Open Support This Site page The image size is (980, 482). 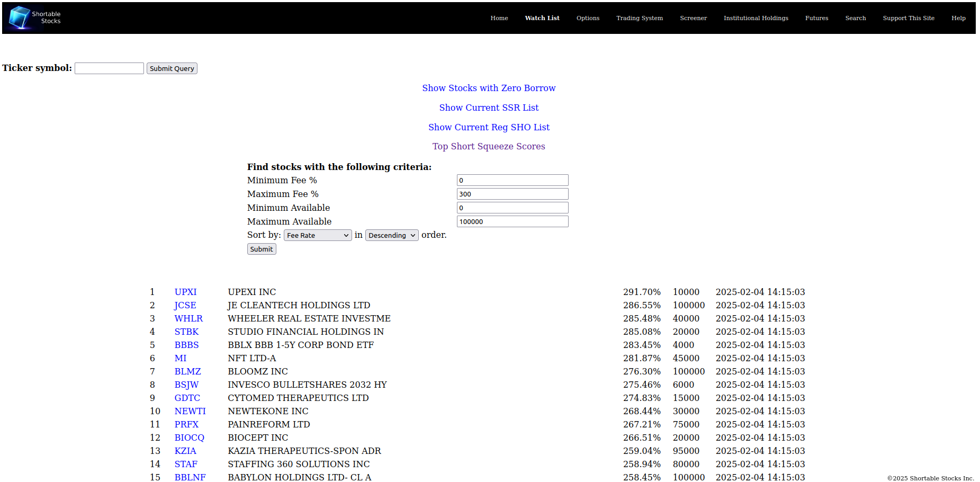click(908, 18)
